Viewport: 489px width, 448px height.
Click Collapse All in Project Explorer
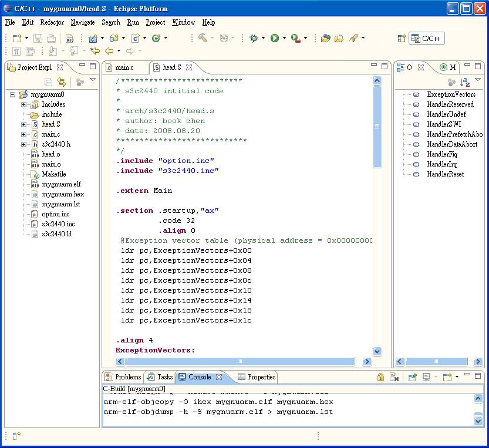click(49, 83)
